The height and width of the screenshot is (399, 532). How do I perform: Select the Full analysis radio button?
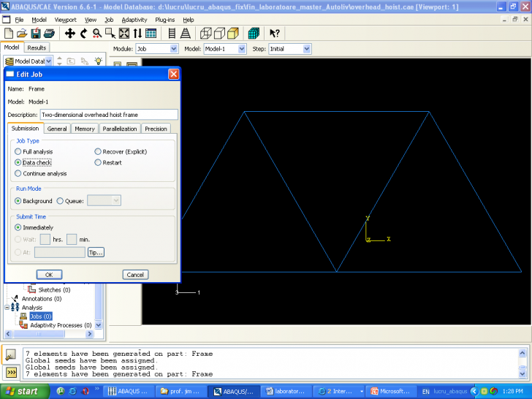(x=18, y=151)
